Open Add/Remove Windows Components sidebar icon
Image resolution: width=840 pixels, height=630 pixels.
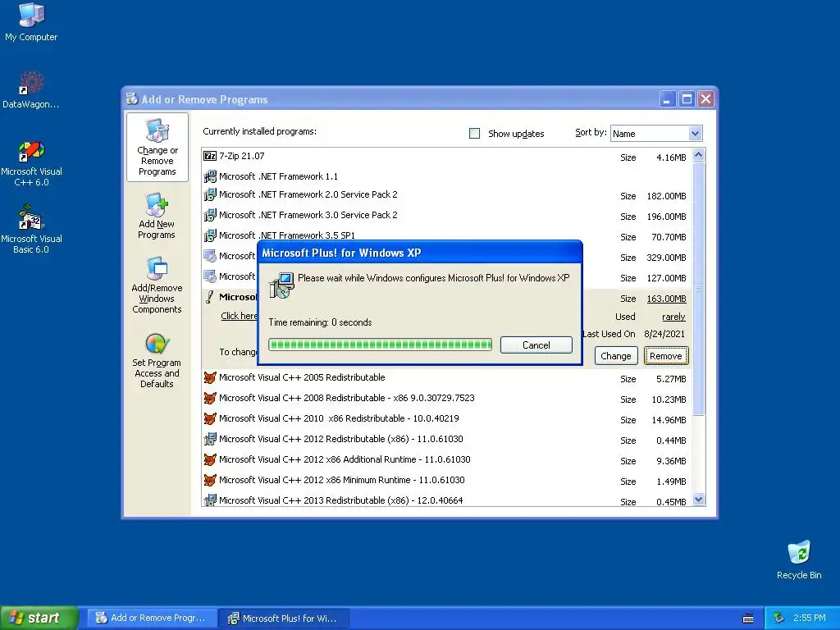coord(157,285)
